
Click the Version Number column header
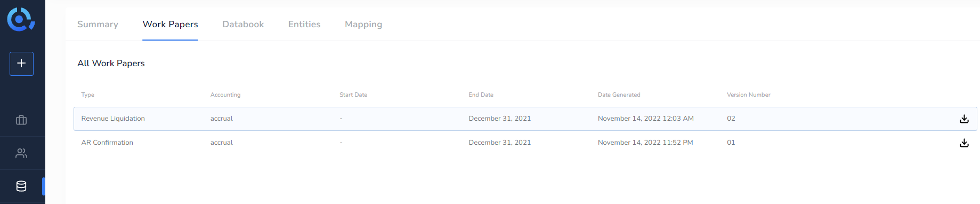(749, 95)
